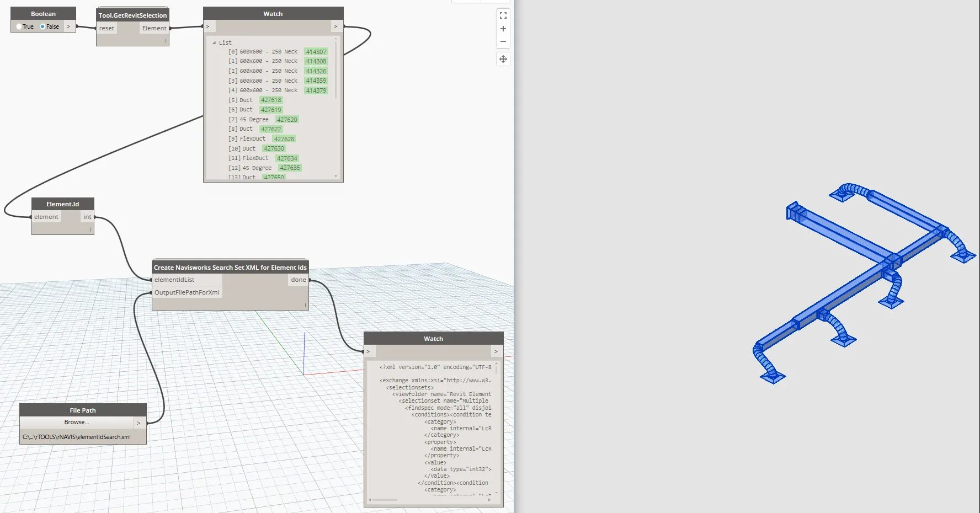Viewport: 980px width, 513px height.
Task: Click the fit-to-view icon in canvas controls
Action: (x=503, y=15)
